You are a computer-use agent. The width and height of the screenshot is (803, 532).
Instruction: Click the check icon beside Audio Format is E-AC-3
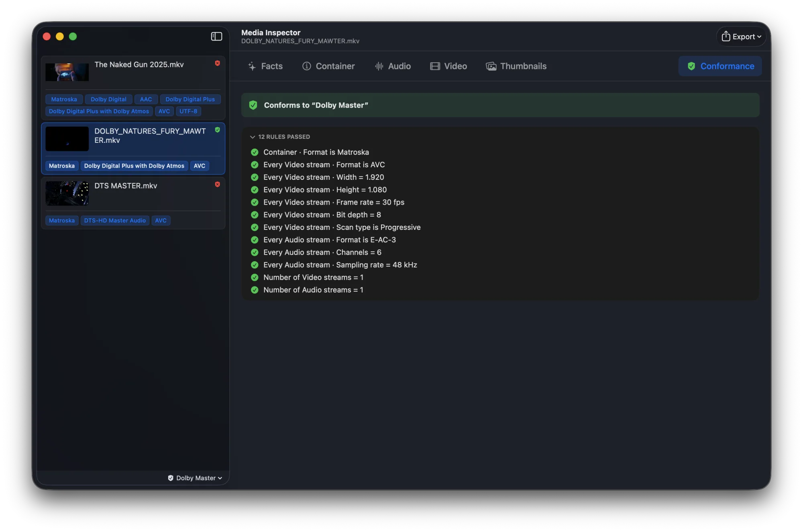[x=255, y=240]
